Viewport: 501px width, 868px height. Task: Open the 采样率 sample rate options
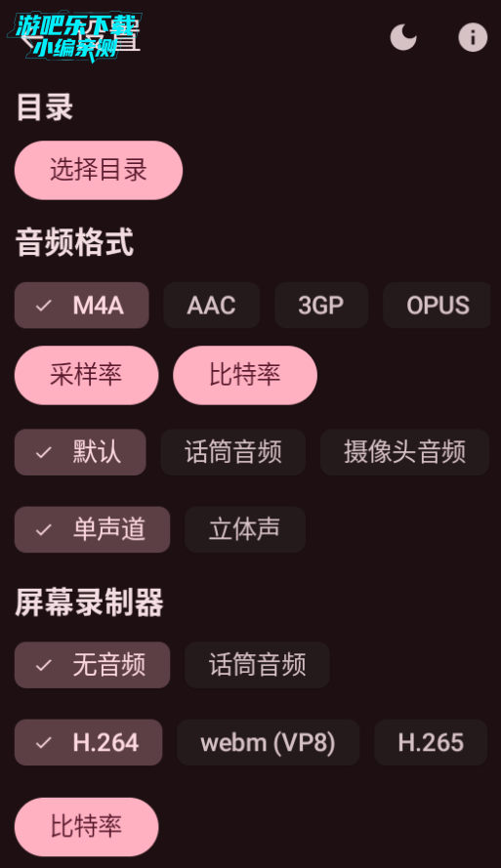click(86, 375)
